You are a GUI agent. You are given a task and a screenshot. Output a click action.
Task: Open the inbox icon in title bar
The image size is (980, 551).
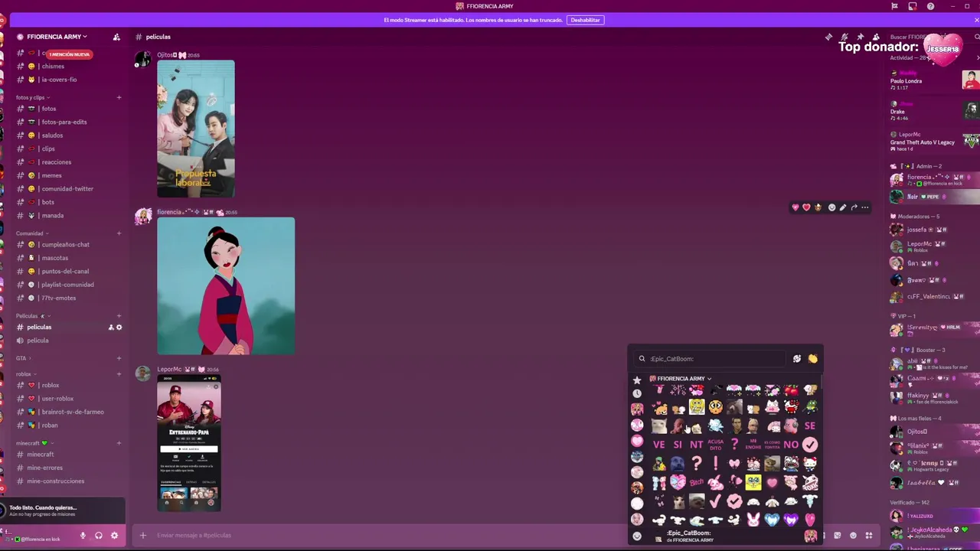pyautogui.click(x=912, y=6)
